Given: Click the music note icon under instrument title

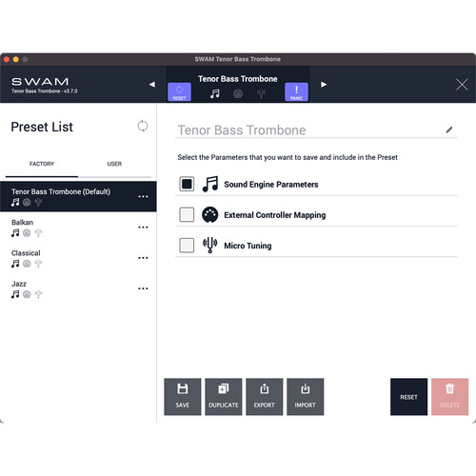Looking at the screenshot, I should click(215, 93).
